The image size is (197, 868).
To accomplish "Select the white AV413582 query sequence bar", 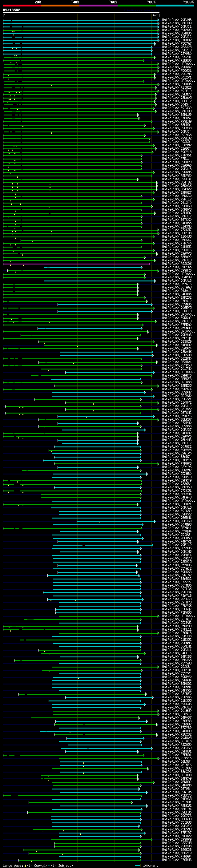I will point(81,12).
